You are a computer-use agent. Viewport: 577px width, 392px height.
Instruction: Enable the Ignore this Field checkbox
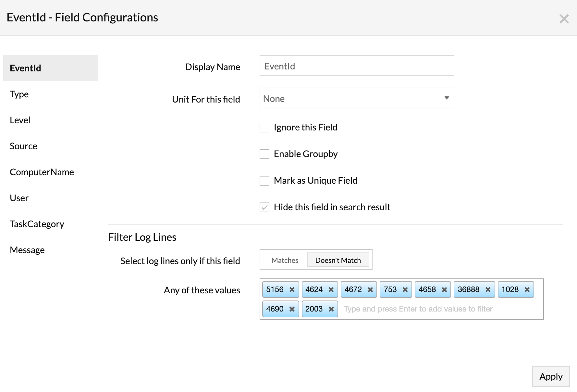click(x=264, y=128)
